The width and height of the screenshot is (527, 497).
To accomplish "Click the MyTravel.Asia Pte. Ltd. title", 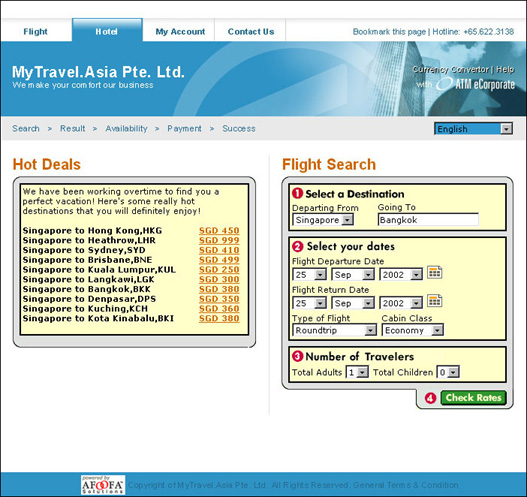I will 98,72.
